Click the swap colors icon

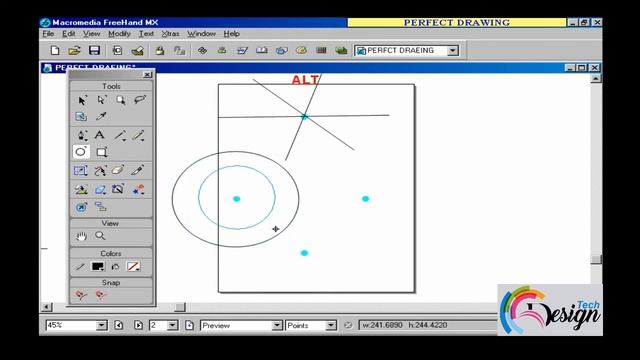point(116,267)
